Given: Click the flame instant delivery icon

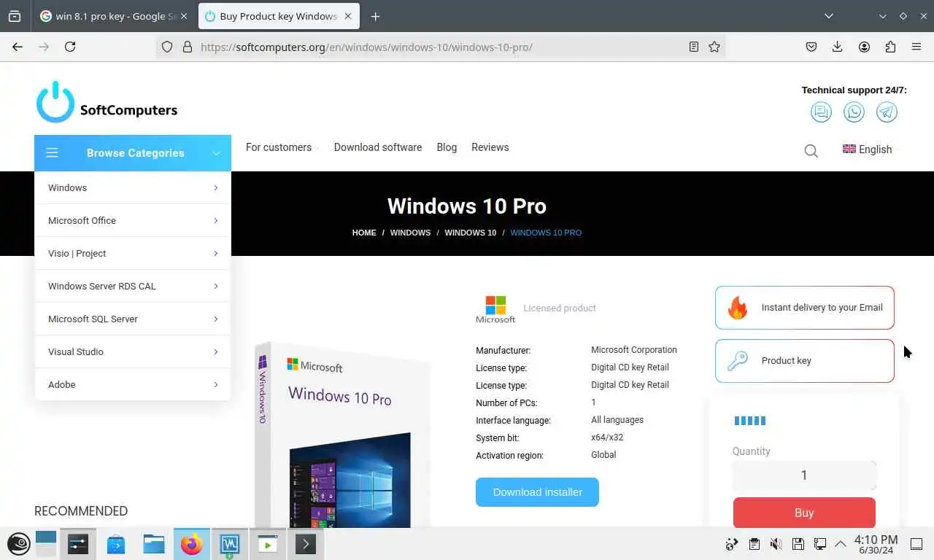Looking at the screenshot, I should click(738, 308).
